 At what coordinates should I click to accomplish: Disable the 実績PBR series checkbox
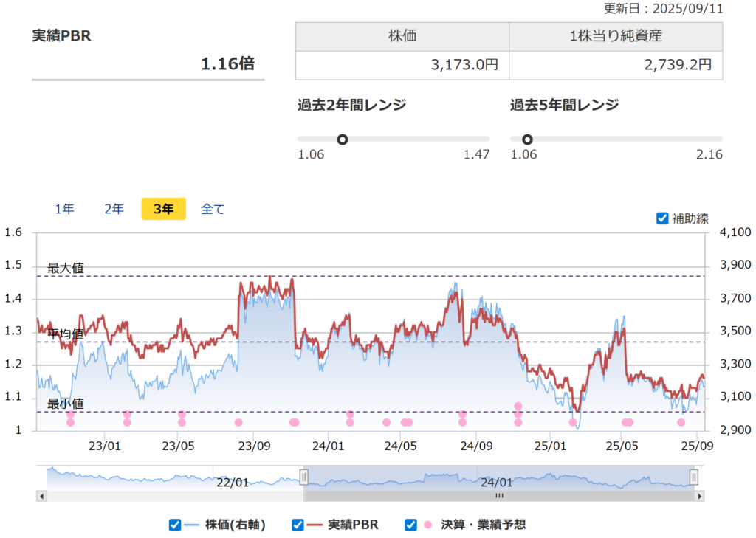(298, 525)
